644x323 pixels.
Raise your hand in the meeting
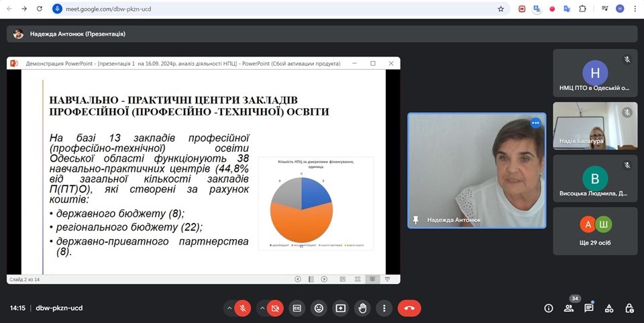[362, 308]
